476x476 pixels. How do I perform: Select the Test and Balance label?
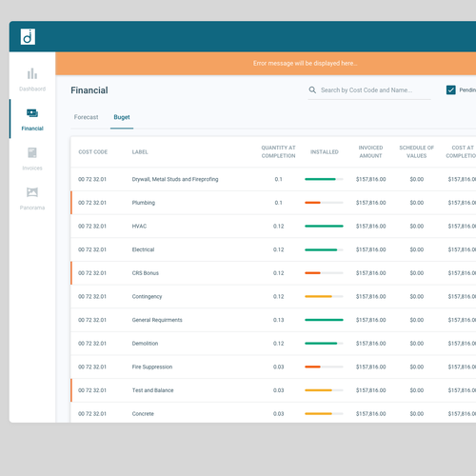click(152, 390)
